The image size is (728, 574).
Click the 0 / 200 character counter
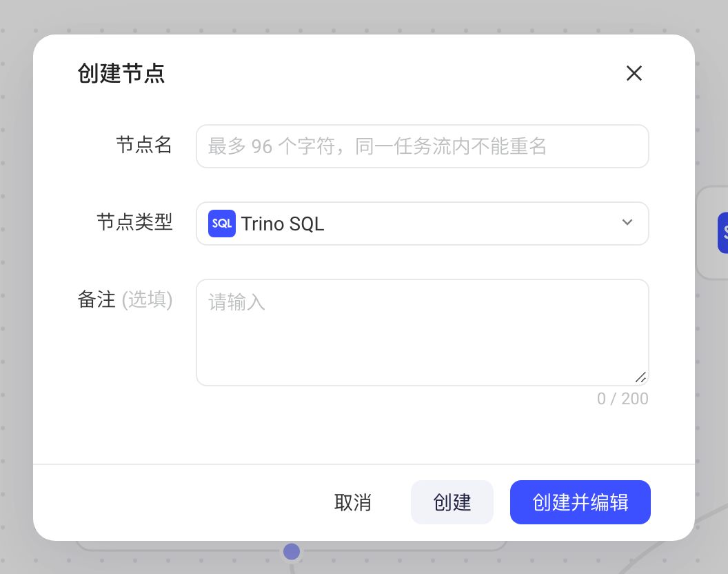pos(623,399)
